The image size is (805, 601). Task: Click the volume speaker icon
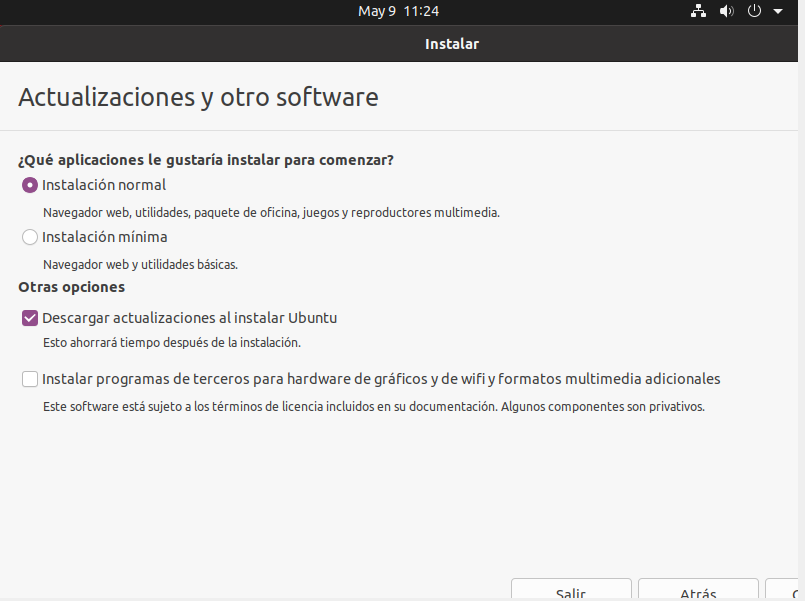point(727,11)
